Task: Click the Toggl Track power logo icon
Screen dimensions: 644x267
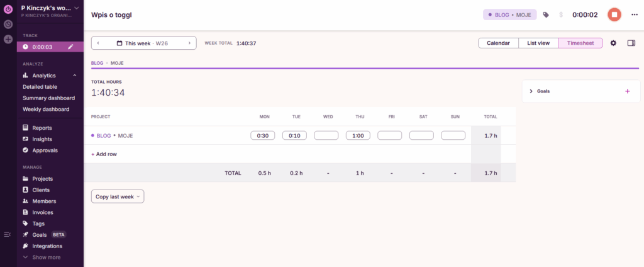Action: (8, 9)
